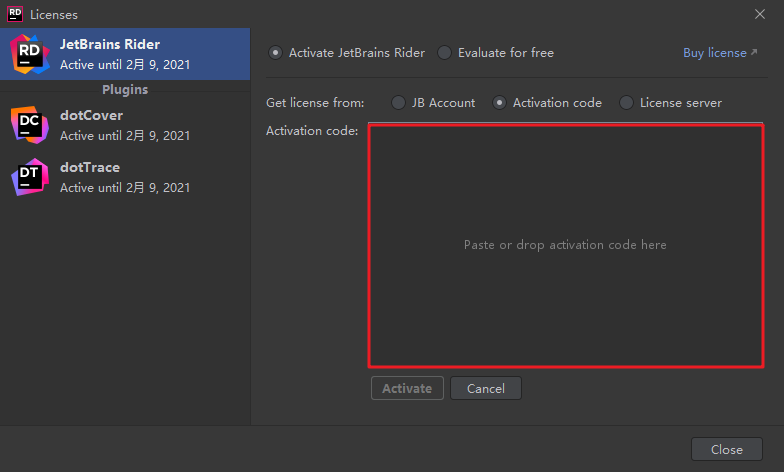Click the Activation code: field label

312,130
